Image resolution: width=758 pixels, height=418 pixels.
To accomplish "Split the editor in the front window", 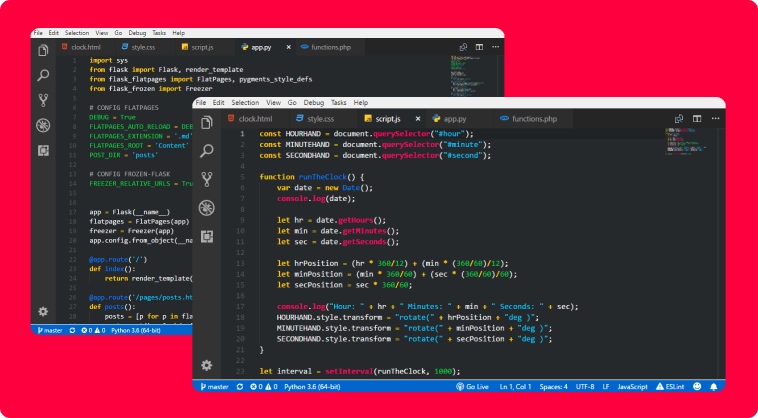I will click(x=697, y=118).
